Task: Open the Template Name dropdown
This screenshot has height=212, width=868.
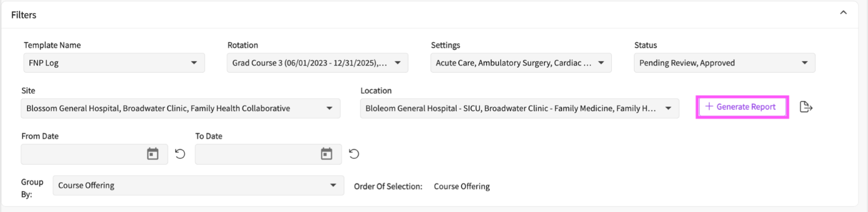Action: click(194, 63)
